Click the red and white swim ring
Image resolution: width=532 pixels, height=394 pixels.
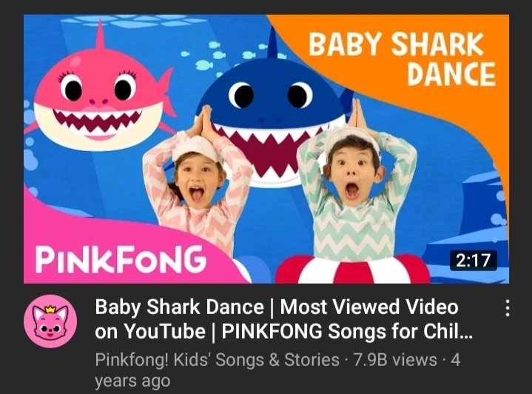point(353,270)
